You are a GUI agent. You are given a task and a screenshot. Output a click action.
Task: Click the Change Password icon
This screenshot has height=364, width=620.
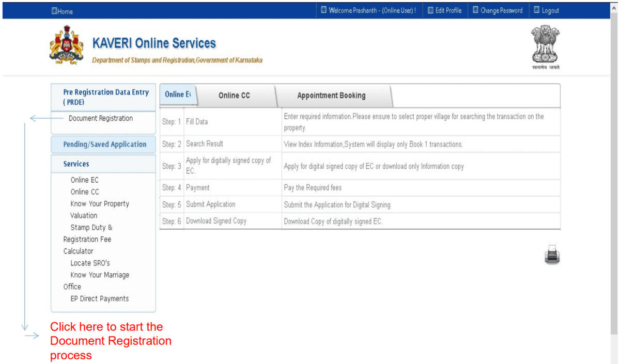[x=476, y=10]
